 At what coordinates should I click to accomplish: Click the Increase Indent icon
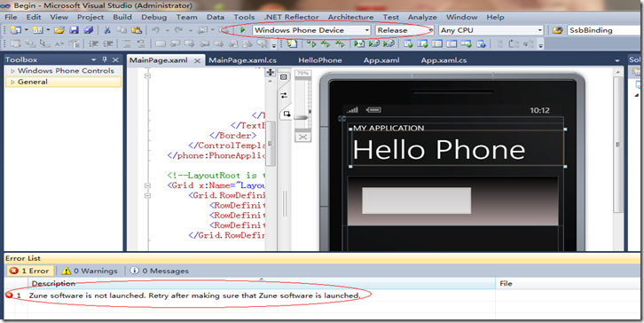(108, 43)
